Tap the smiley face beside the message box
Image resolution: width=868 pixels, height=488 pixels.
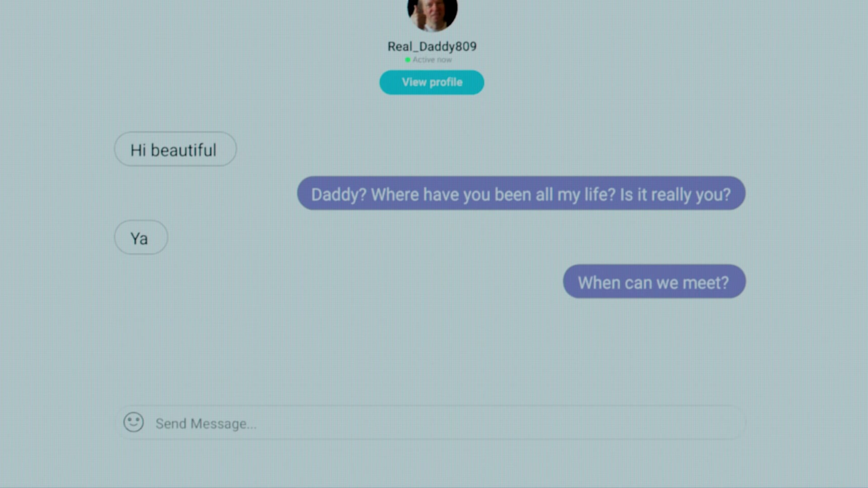click(133, 422)
